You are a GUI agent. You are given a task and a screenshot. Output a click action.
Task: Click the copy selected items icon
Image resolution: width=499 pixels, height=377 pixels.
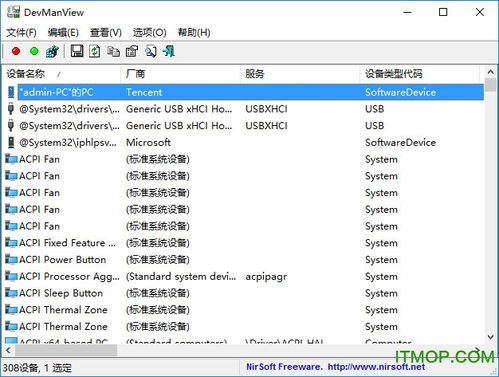point(113,51)
